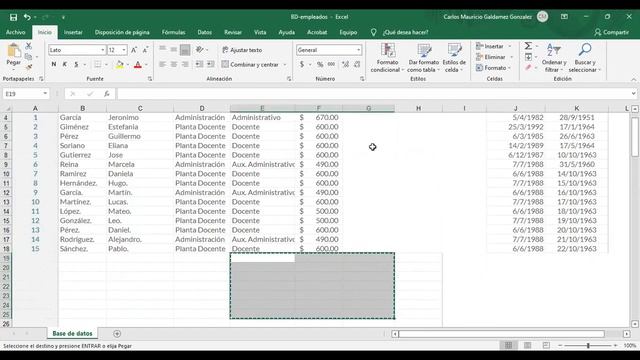
Task: Click the zoom slider handle
Action: (x=588, y=346)
